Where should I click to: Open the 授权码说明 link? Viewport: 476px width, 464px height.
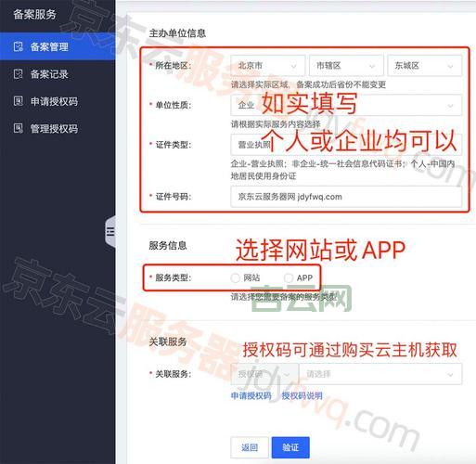[x=302, y=395]
